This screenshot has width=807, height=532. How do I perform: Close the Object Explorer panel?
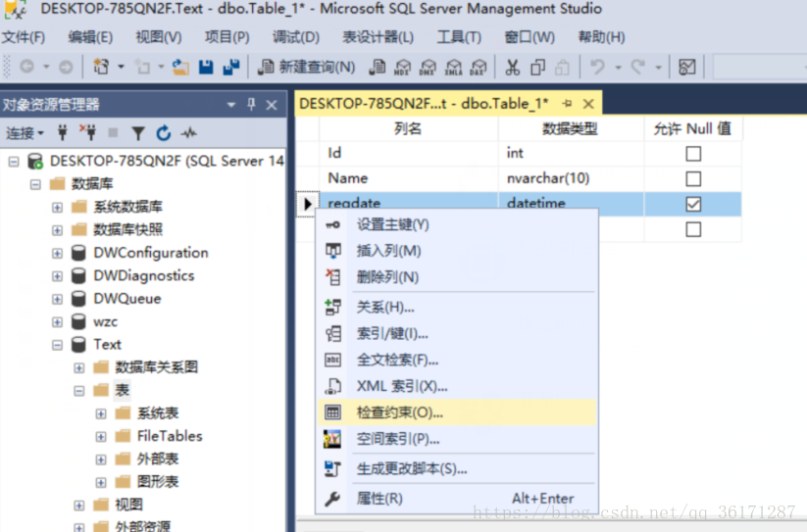(x=272, y=106)
